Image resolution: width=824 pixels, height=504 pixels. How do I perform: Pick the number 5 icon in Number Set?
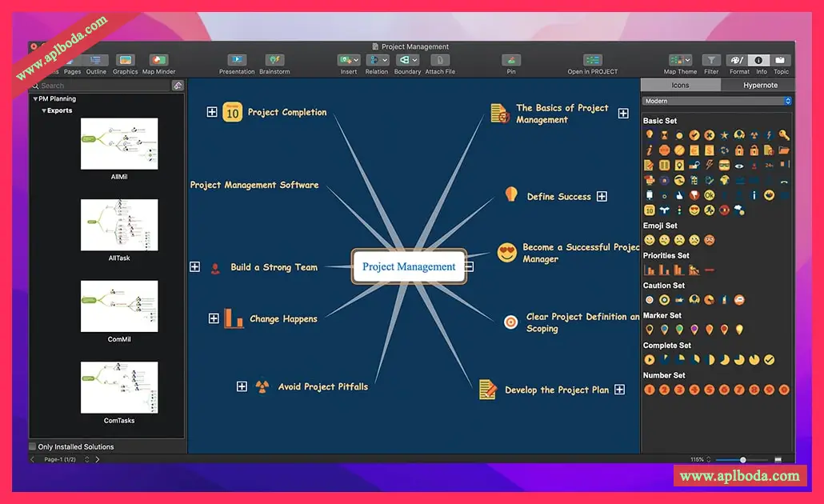tap(709, 390)
